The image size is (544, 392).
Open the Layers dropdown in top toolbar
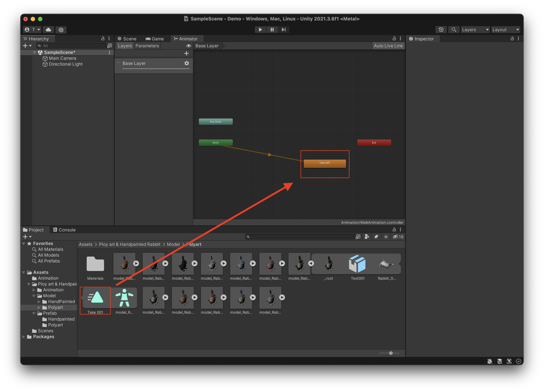click(475, 30)
